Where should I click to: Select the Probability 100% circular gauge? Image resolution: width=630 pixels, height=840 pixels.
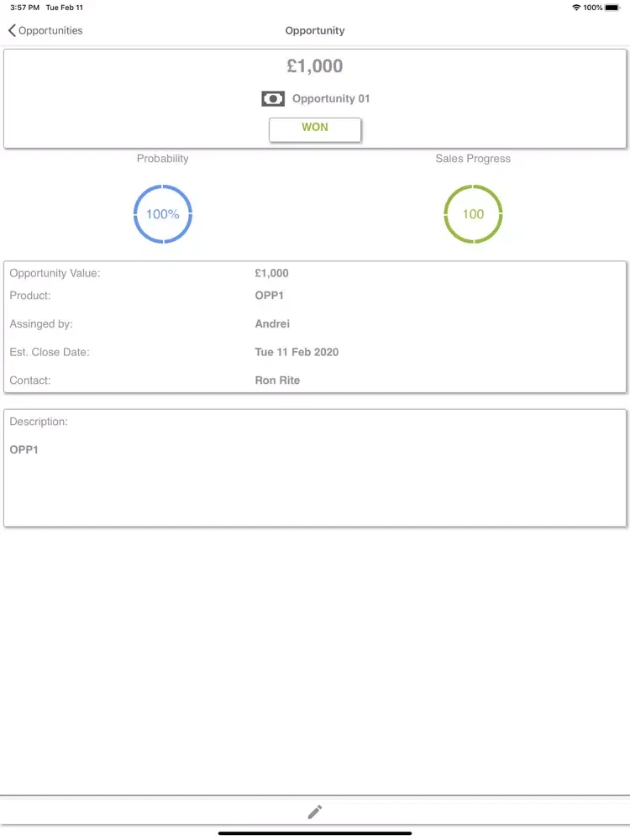163,213
